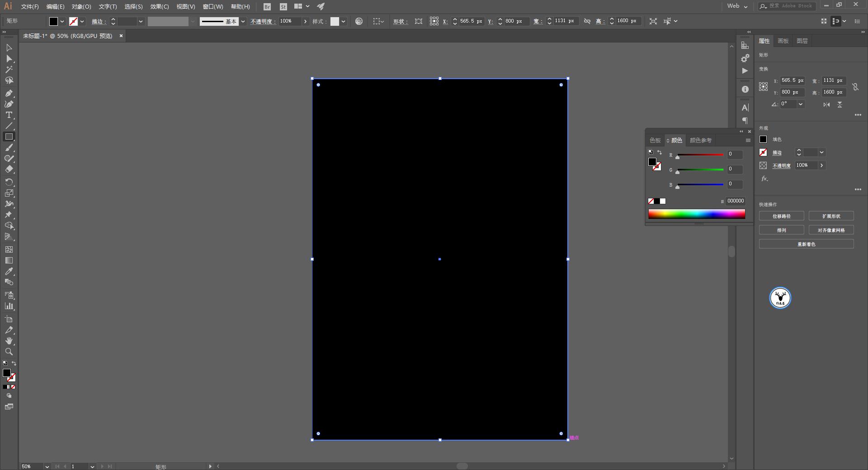This screenshot has width=868, height=470.
Task: Click the hex color input field
Action: [x=735, y=201]
